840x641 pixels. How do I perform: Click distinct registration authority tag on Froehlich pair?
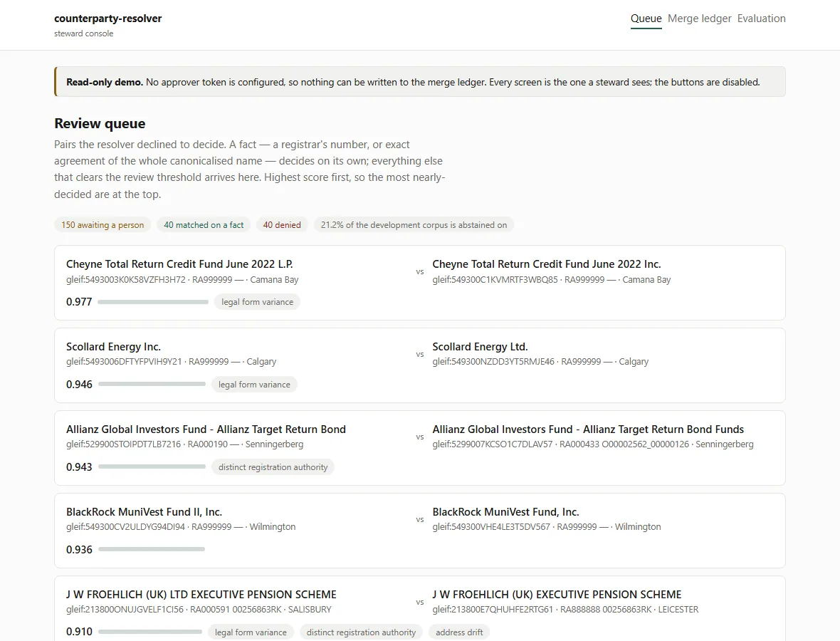point(361,632)
